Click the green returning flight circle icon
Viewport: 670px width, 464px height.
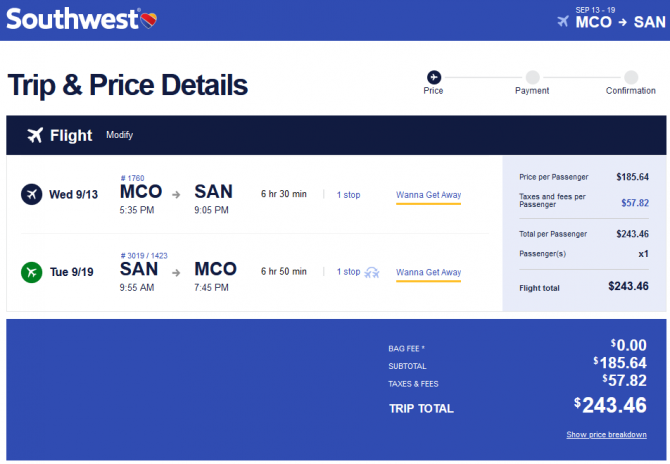click(x=32, y=272)
